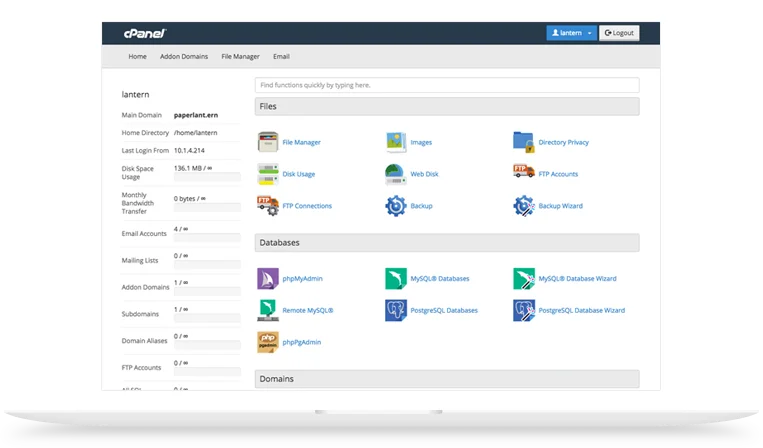Open the lantern user dropdown

pos(571,33)
